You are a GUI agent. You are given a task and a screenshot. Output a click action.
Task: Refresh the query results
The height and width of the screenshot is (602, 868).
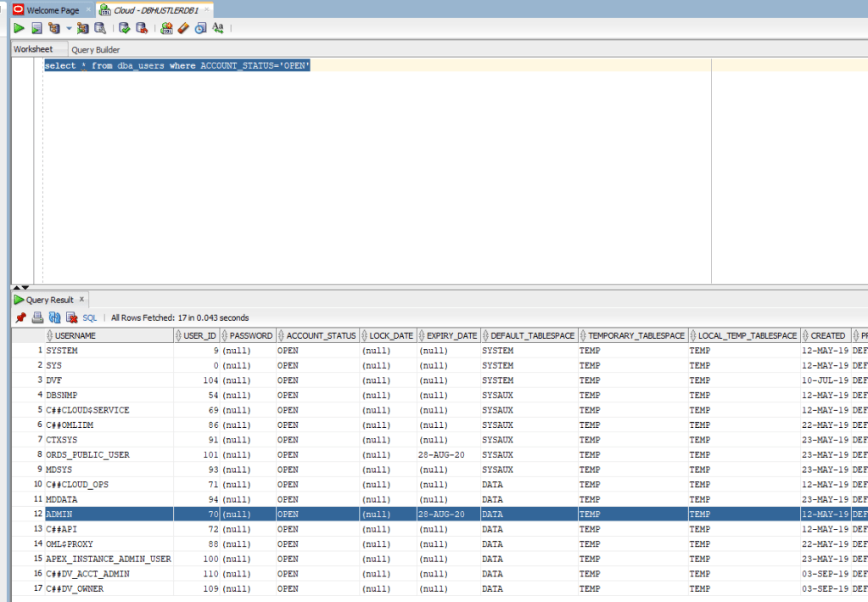point(54,318)
